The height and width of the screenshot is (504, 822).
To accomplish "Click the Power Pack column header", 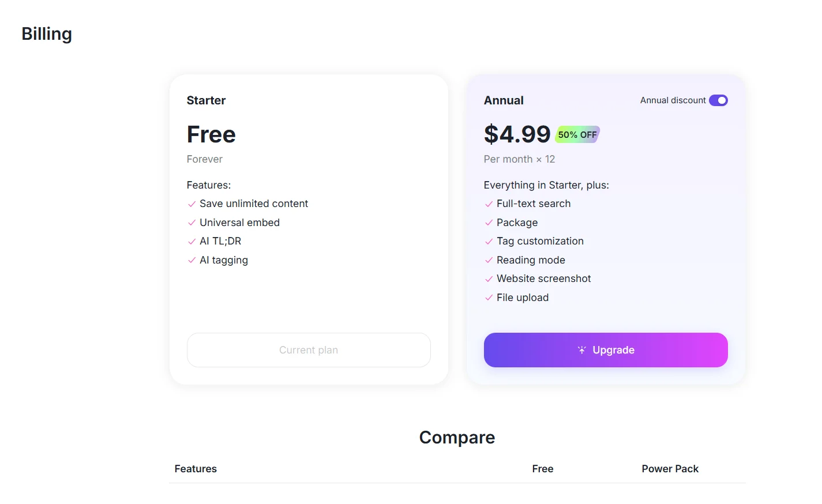I will (670, 469).
